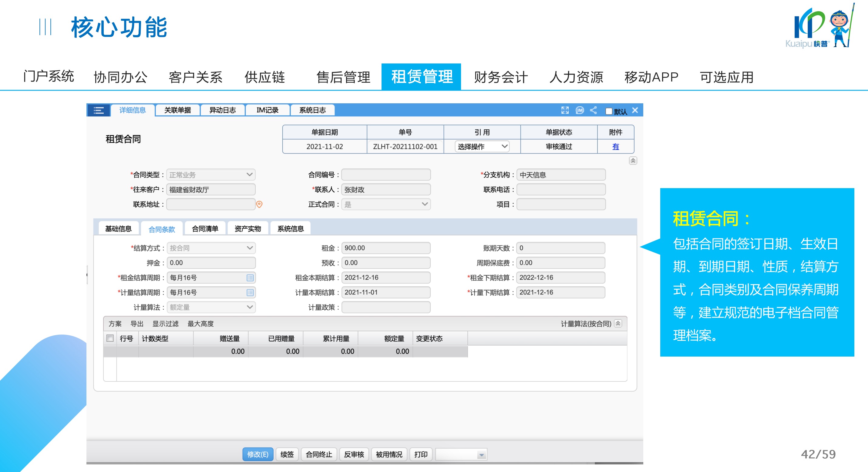Screen dimensions: 868x472
Task: Click the hamburger menu icon in window header
Action: coord(98,110)
